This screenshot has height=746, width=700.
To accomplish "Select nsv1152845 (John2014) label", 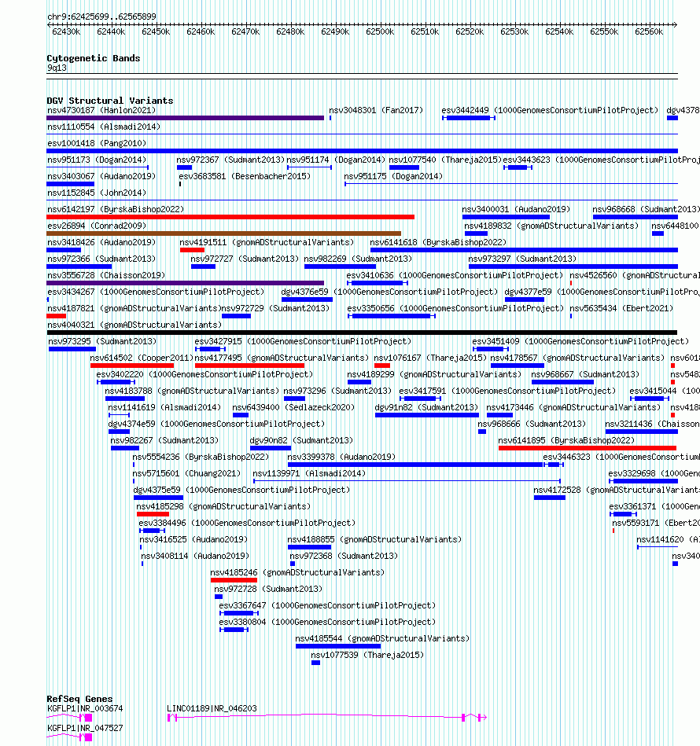I will [x=97, y=193].
